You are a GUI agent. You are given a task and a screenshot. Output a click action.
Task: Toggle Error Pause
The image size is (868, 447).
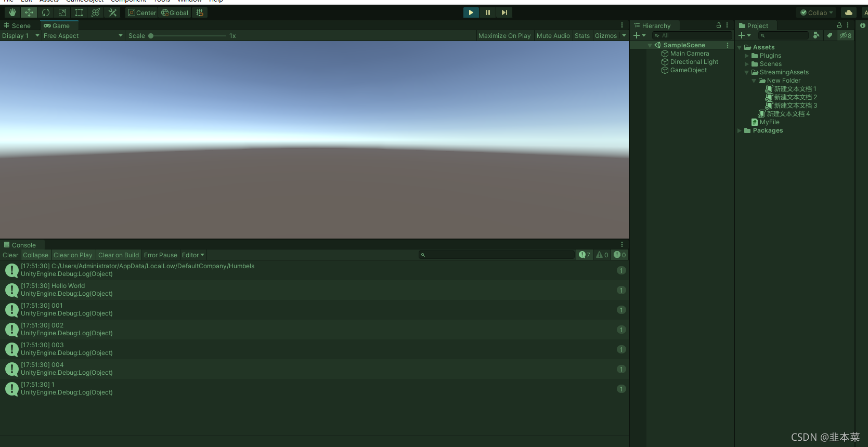(161, 255)
